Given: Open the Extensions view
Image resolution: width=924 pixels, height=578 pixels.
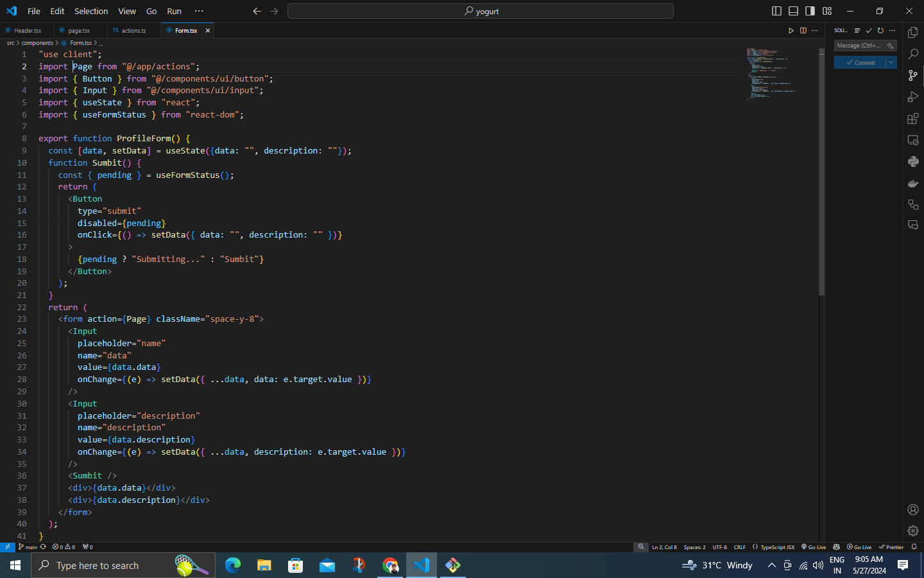Looking at the screenshot, I should tap(913, 119).
